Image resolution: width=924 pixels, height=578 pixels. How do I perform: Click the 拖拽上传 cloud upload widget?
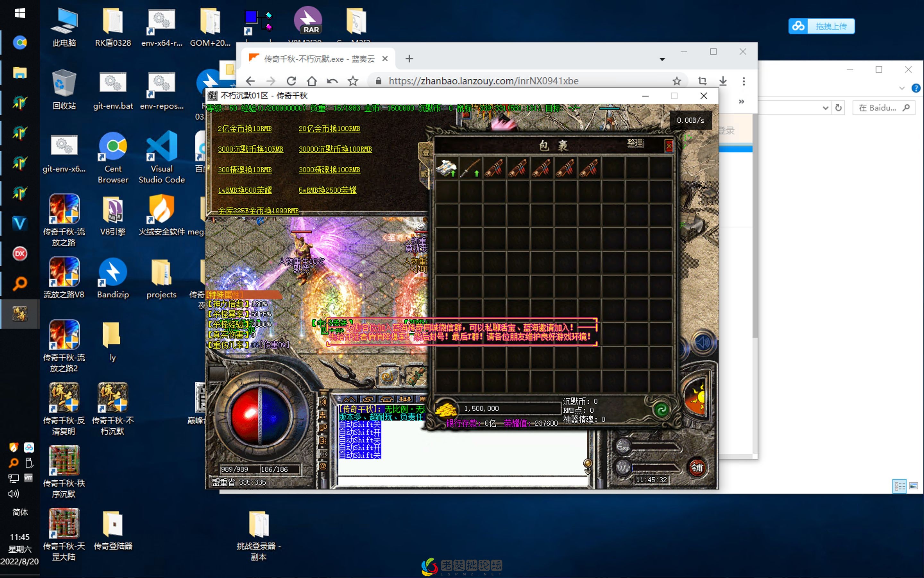(x=821, y=26)
